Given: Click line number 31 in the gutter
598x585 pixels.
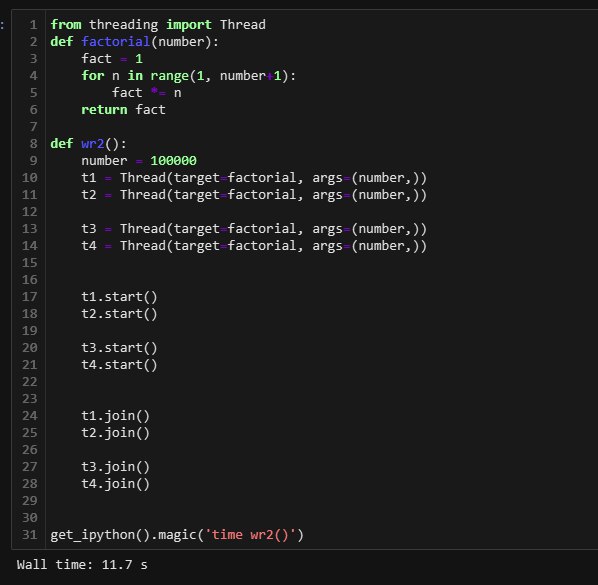Looking at the screenshot, I should coord(30,535).
